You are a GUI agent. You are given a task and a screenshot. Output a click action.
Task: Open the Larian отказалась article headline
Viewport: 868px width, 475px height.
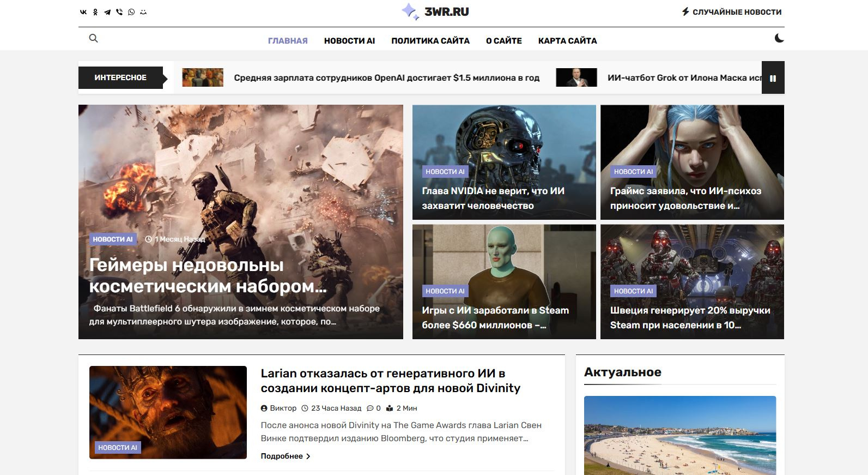pyautogui.click(x=390, y=381)
